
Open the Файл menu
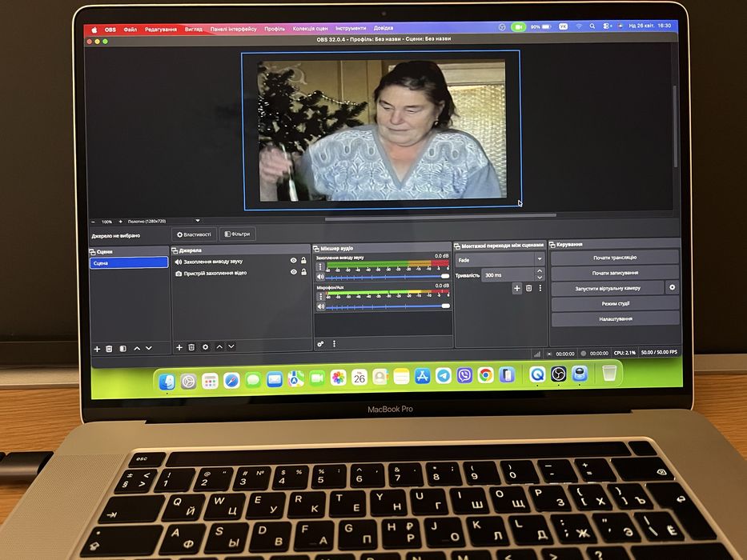pos(130,29)
